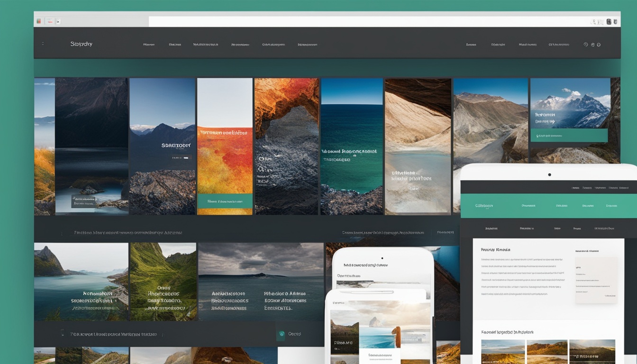Open the volcanic cave rock panel
637x364 pixels.
coord(286,146)
